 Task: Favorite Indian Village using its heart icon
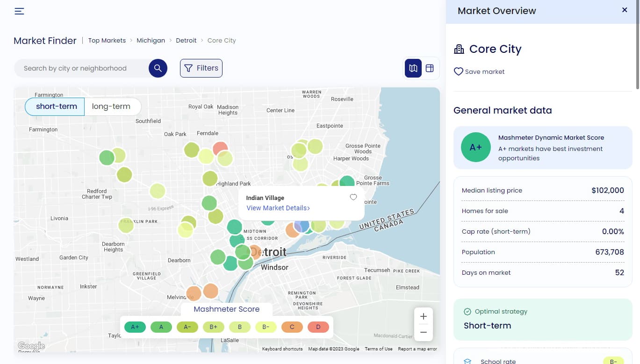pos(353,197)
